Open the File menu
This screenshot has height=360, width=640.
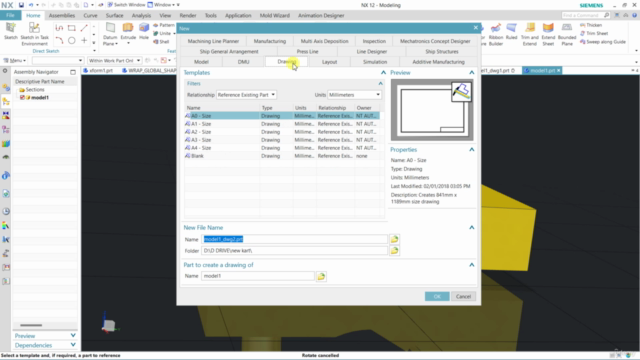tap(10, 16)
